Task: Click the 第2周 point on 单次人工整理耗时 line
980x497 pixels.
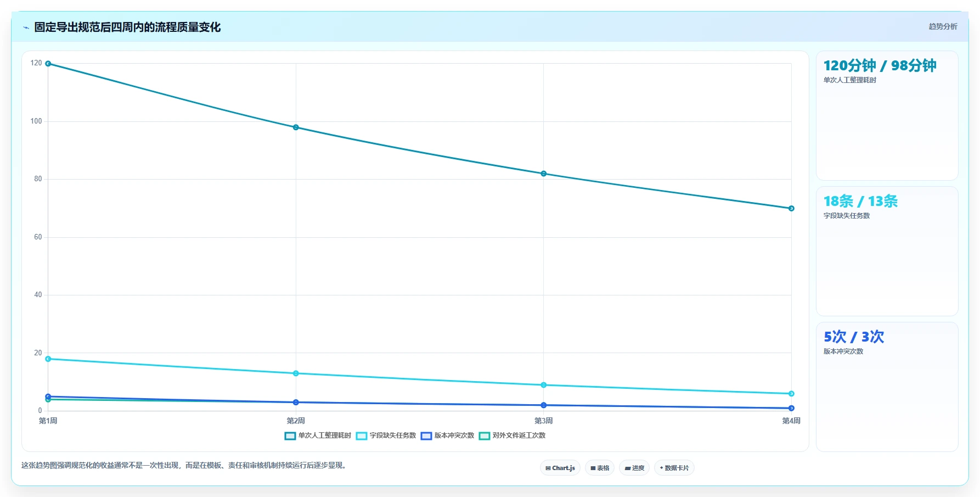Action: (x=296, y=127)
